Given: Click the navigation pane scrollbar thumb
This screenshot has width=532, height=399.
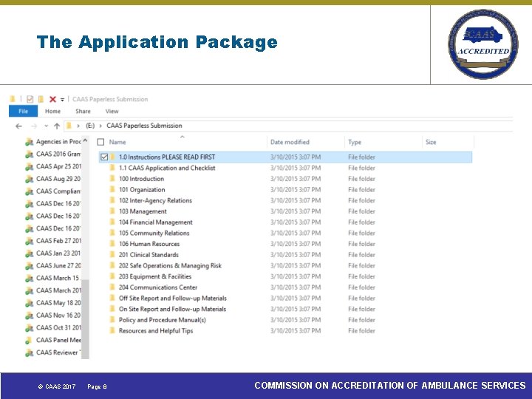Looking at the screenshot, I should (85, 319).
